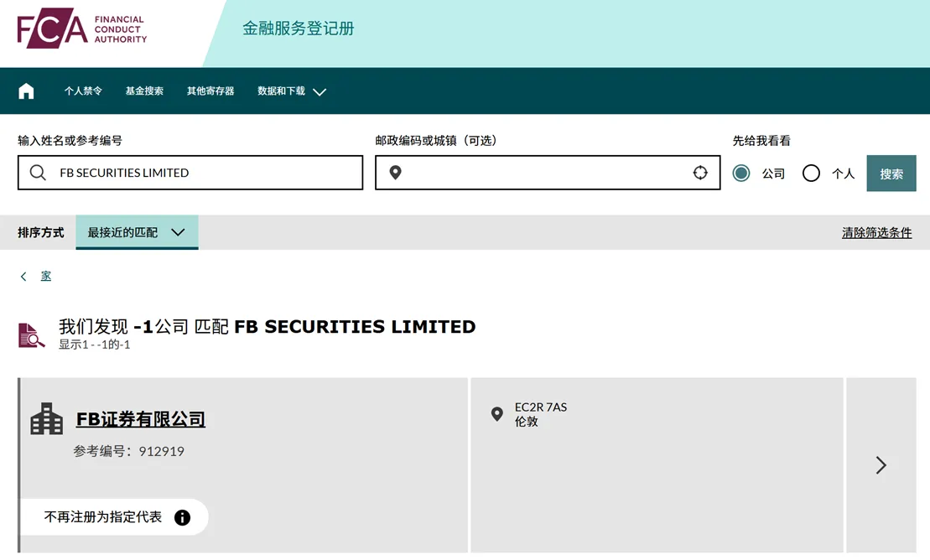Open the 最接近的匹配 sort dropdown

(x=137, y=232)
